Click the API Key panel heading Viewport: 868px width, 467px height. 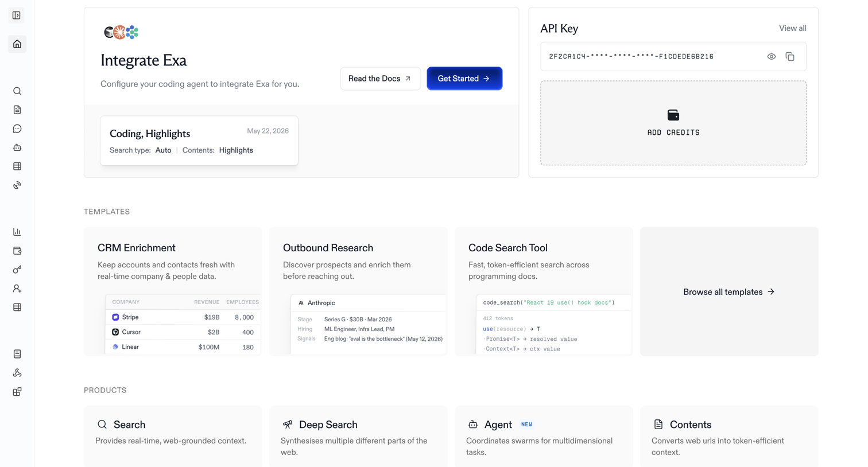pyautogui.click(x=559, y=29)
